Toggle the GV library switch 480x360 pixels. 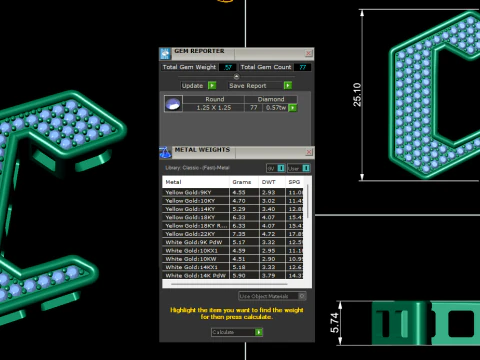[x=281, y=168]
